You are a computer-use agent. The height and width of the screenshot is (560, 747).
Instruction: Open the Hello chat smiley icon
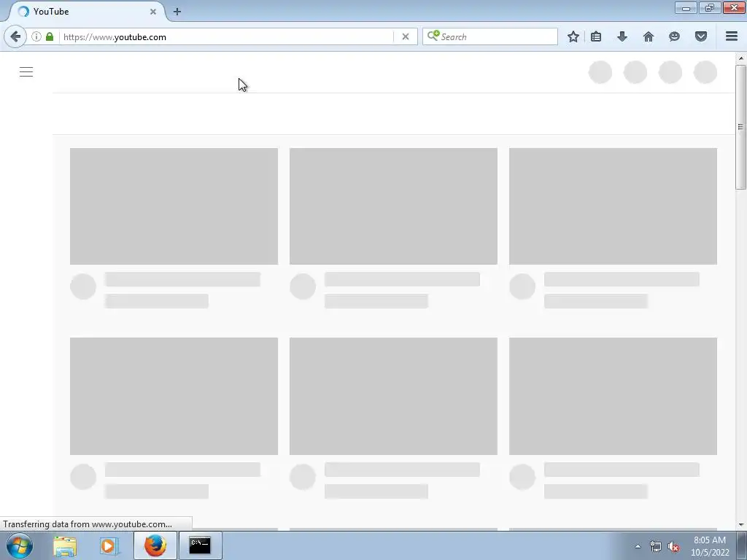(674, 36)
